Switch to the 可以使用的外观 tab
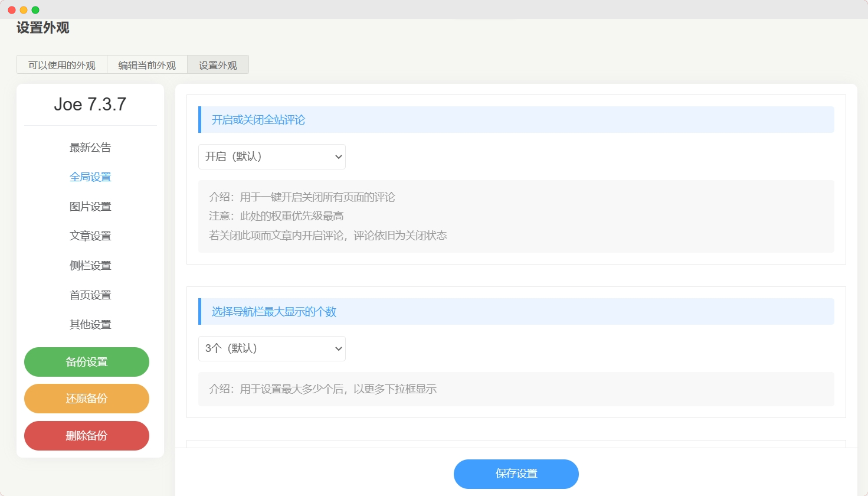 pos(62,65)
